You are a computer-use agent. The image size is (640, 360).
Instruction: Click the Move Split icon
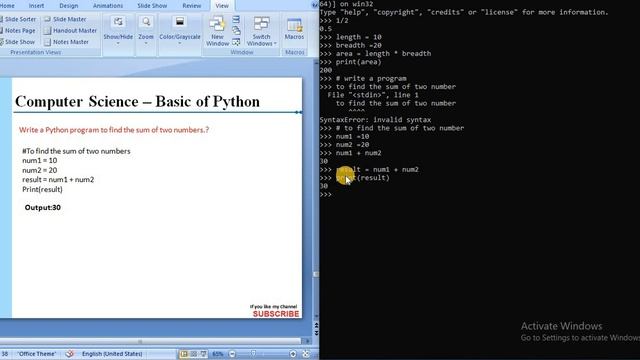[236, 42]
